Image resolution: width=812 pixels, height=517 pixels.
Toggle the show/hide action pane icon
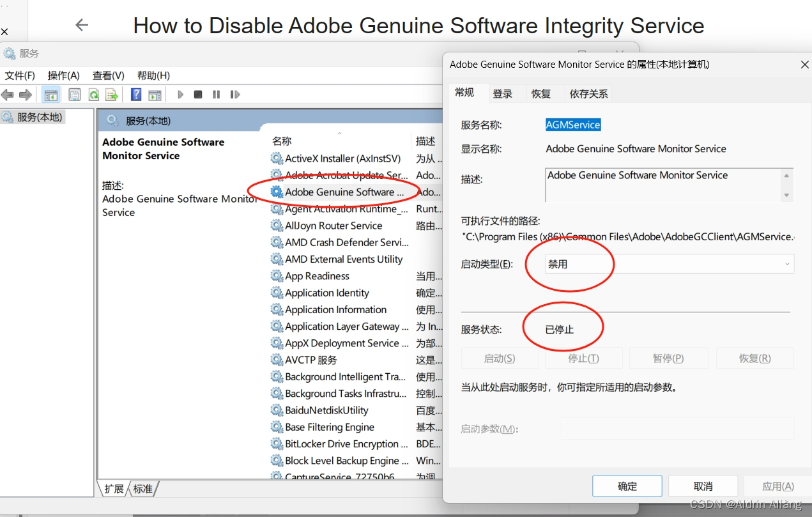[x=155, y=95]
